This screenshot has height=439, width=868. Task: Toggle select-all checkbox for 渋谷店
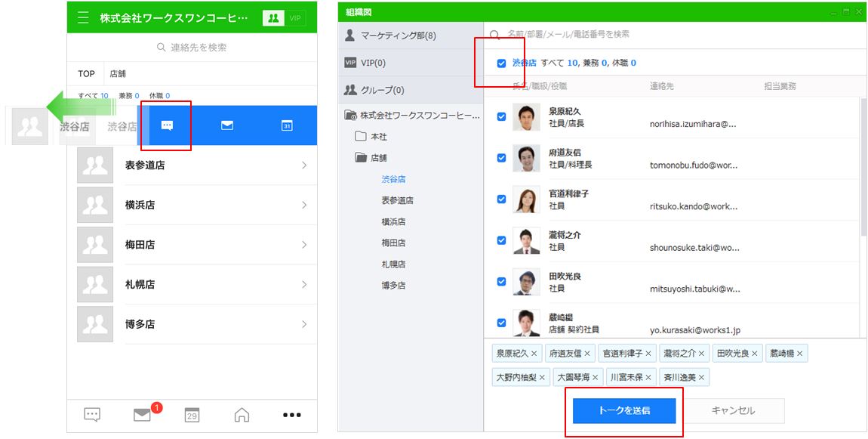501,63
